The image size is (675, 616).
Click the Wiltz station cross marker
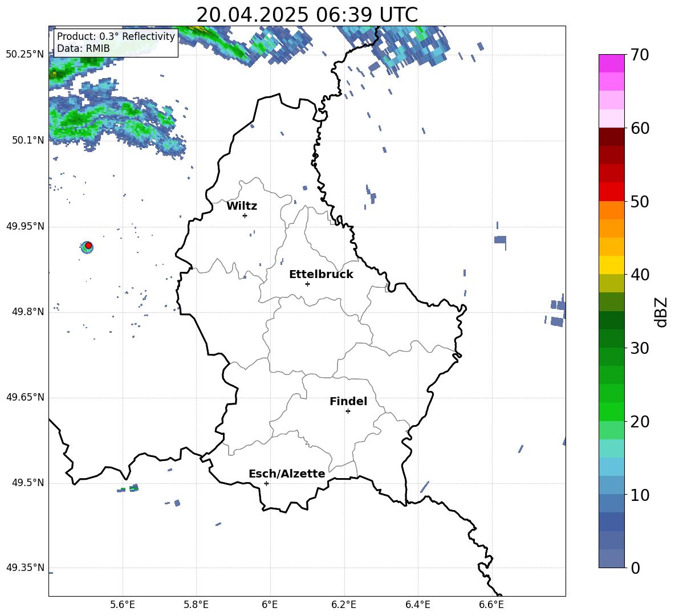point(245,215)
